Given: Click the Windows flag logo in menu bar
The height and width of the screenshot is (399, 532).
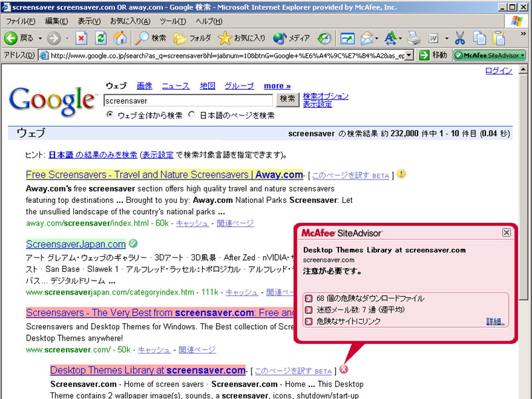Looking at the screenshot, I should point(517,21).
